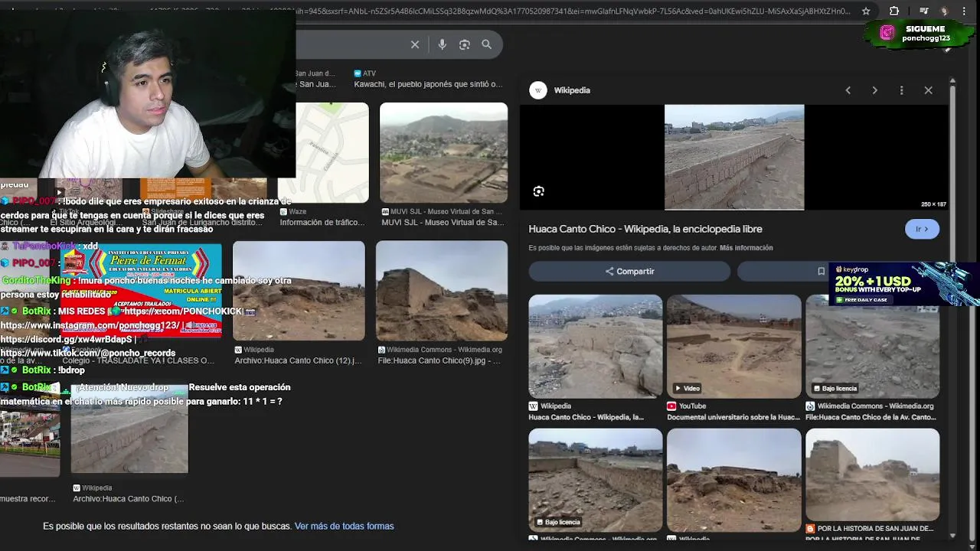Go to the next image in preview panel
Screen dimensions: 980x551
tap(874, 90)
